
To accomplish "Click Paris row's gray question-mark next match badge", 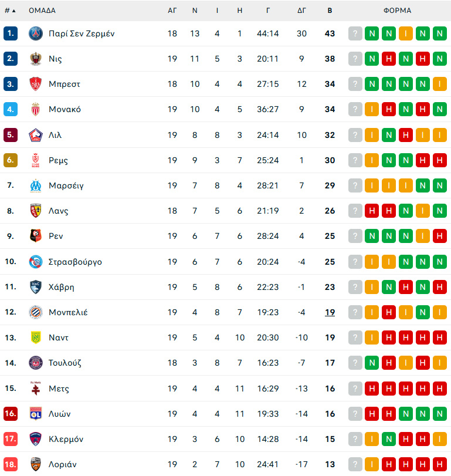I will [355, 33].
